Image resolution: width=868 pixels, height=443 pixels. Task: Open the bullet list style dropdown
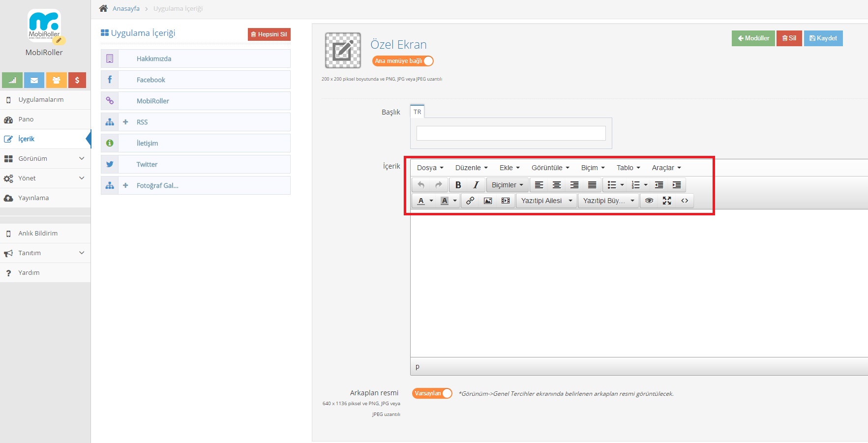coord(622,185)
